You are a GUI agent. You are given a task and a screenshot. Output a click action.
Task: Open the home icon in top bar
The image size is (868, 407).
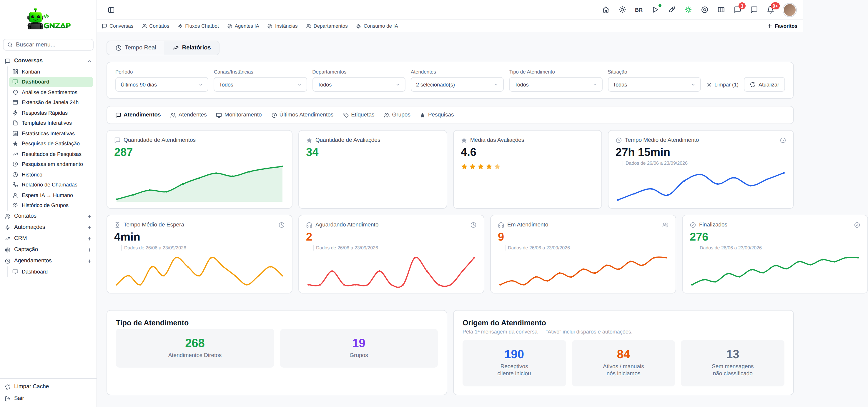pyautogui.click(x=606, y=10)
